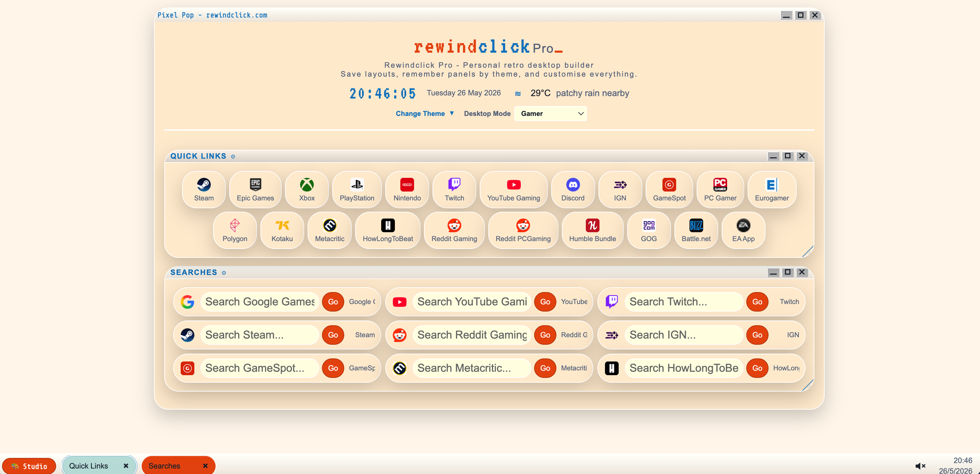Click the Google icon in Searches

tap(187, 302)
